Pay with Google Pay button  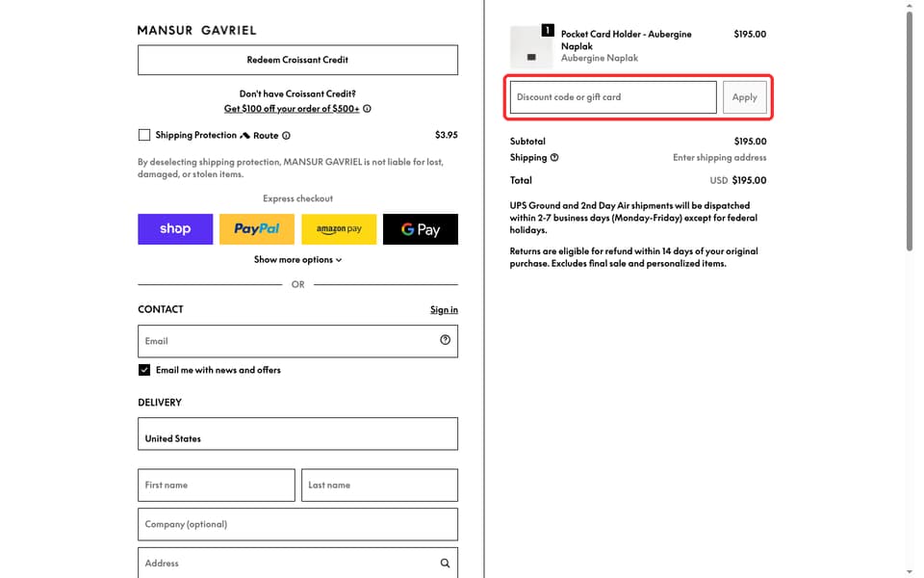[421, 229]
